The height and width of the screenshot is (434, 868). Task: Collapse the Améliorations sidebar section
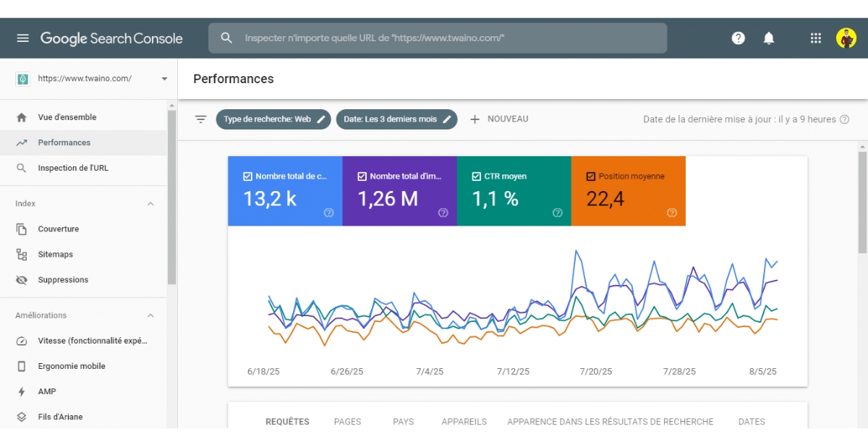[150, 315]
